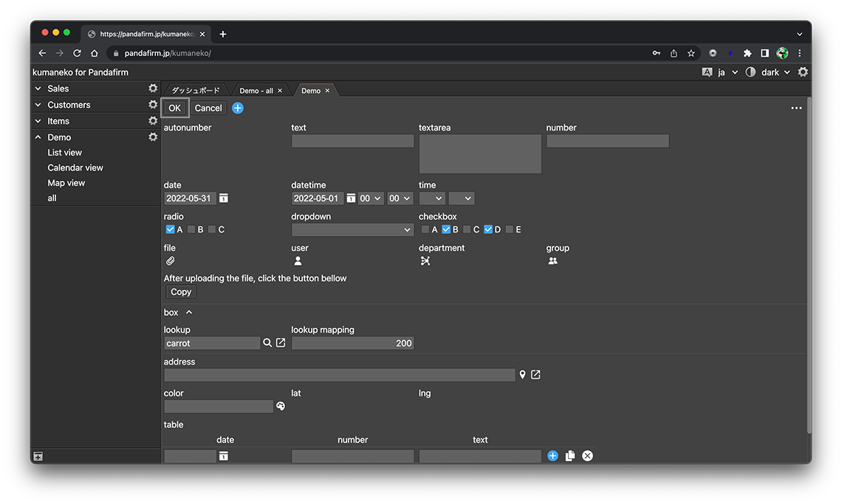Collapse the box section chevron

tap(189, 313)
